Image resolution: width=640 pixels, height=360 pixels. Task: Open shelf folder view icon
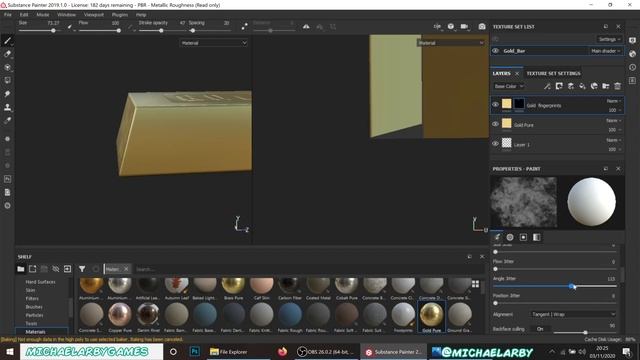point(20,269)
